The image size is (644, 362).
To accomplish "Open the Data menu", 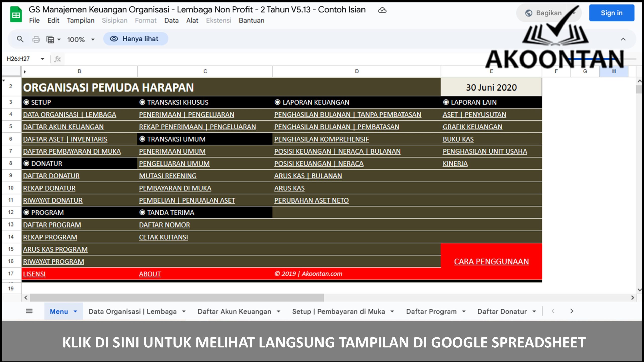I will point(172,20).
